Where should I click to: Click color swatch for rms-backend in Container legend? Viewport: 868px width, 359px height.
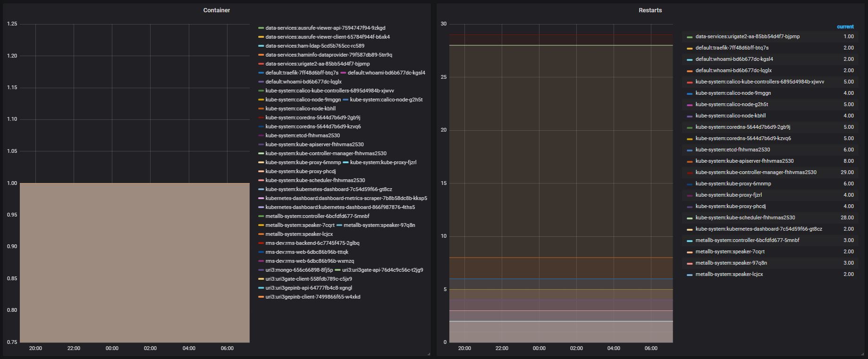[x=261, y=243]
